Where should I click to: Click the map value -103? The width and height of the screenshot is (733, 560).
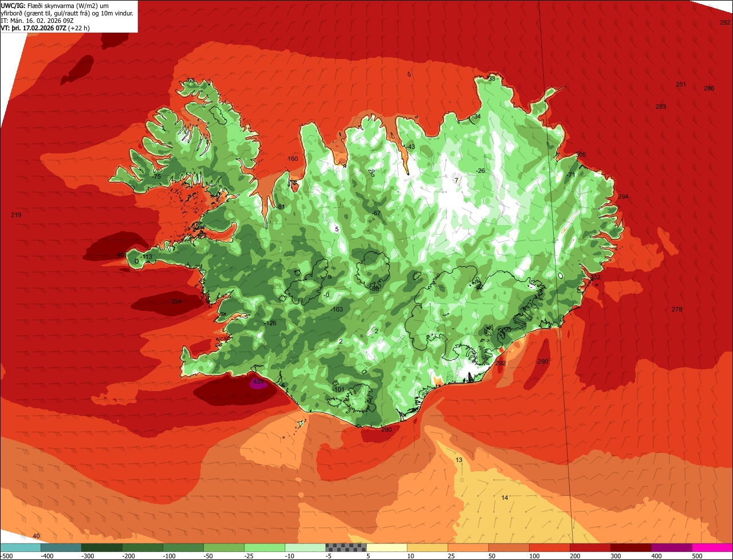point(337,309)
